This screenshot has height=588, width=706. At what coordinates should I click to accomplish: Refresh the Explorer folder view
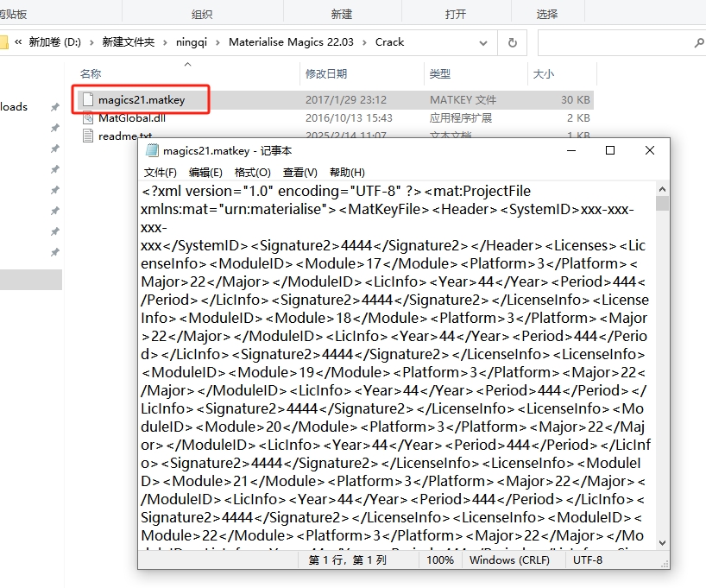coord(513,43)
